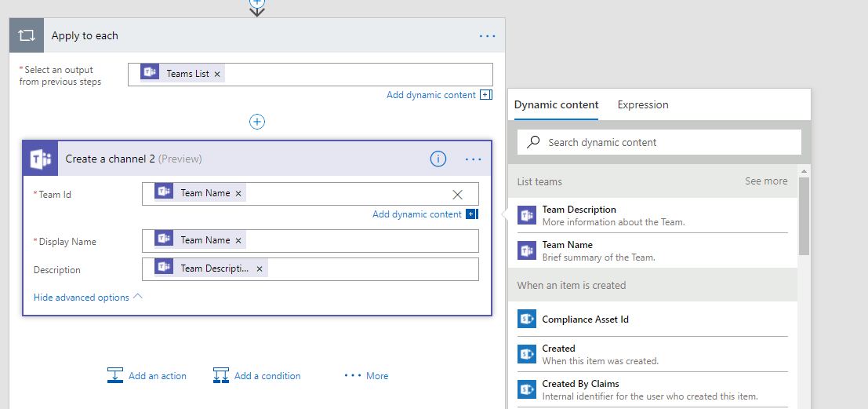Screen dimensions: 868x409
Task: Click the List teams section header
Action: [539, 181]
